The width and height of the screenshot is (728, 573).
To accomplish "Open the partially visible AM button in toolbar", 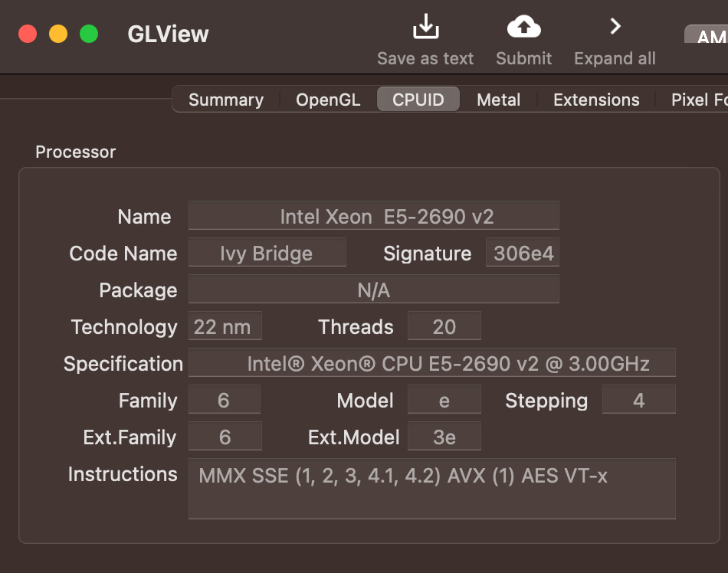I will pos(707,34).
